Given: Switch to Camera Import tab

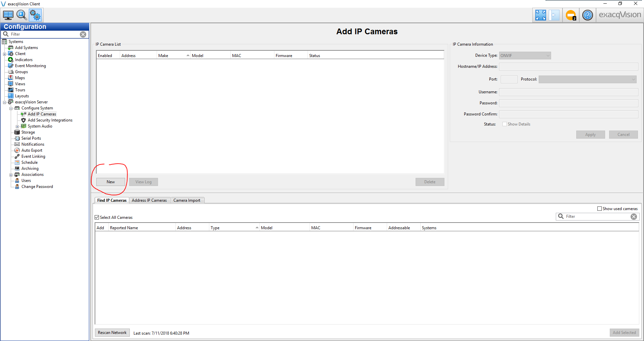Looking at the screenshot, I should pyautogui.click(x=187, y=200).
